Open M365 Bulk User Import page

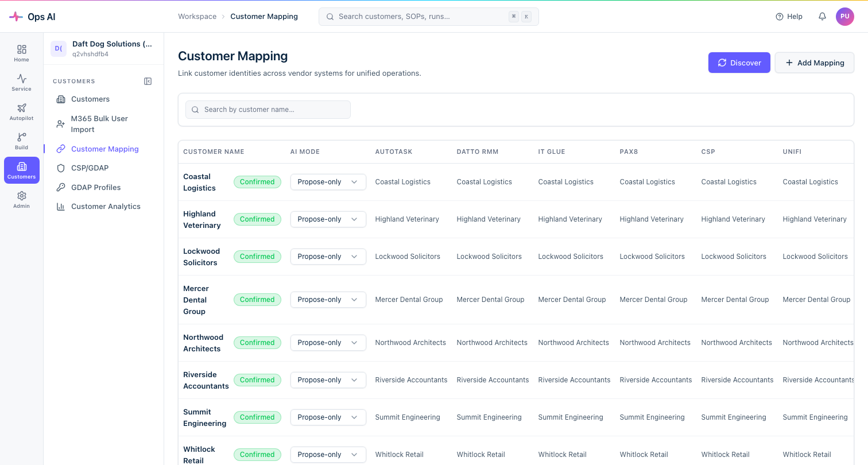tap(103, 124)
